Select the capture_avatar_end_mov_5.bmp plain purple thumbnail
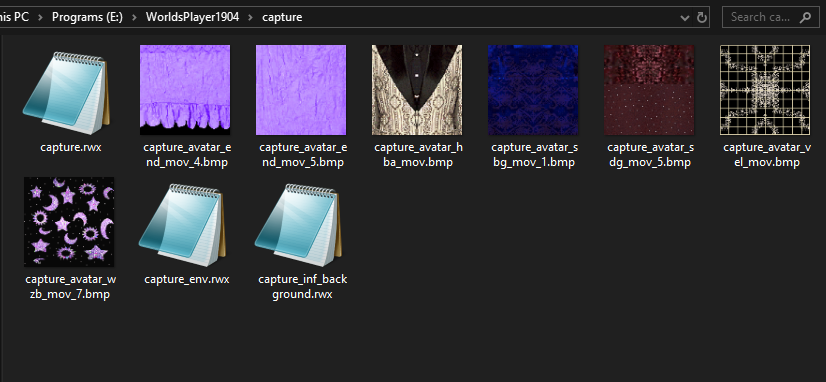 (301, 90)
